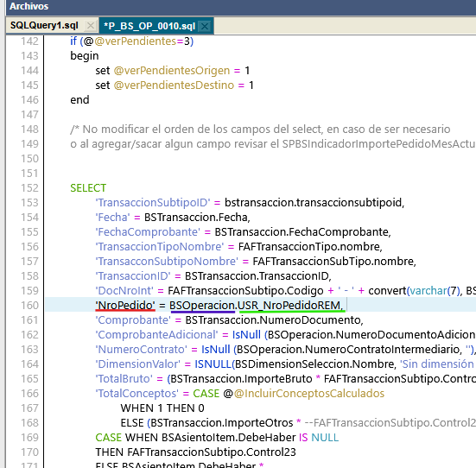Click the 'Sin dimensión string on line 164
This screenshot has height=468, width=476.
[x=437, y=364]
